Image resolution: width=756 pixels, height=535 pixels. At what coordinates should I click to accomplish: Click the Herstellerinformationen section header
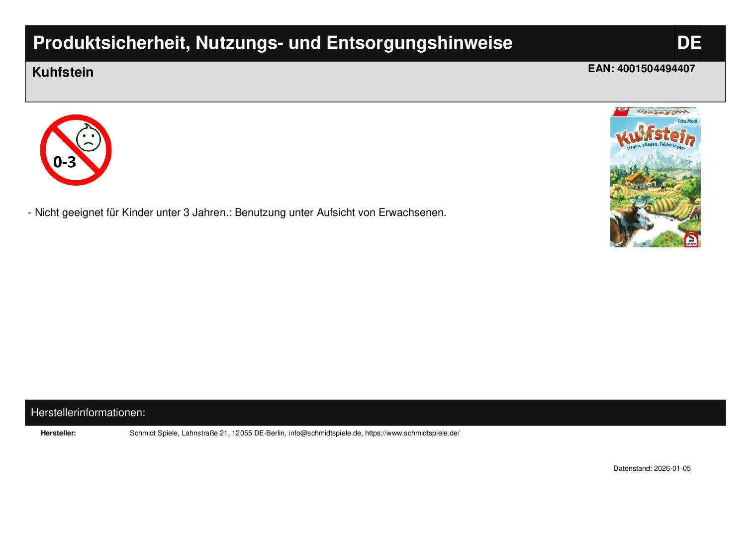(88, 413)
